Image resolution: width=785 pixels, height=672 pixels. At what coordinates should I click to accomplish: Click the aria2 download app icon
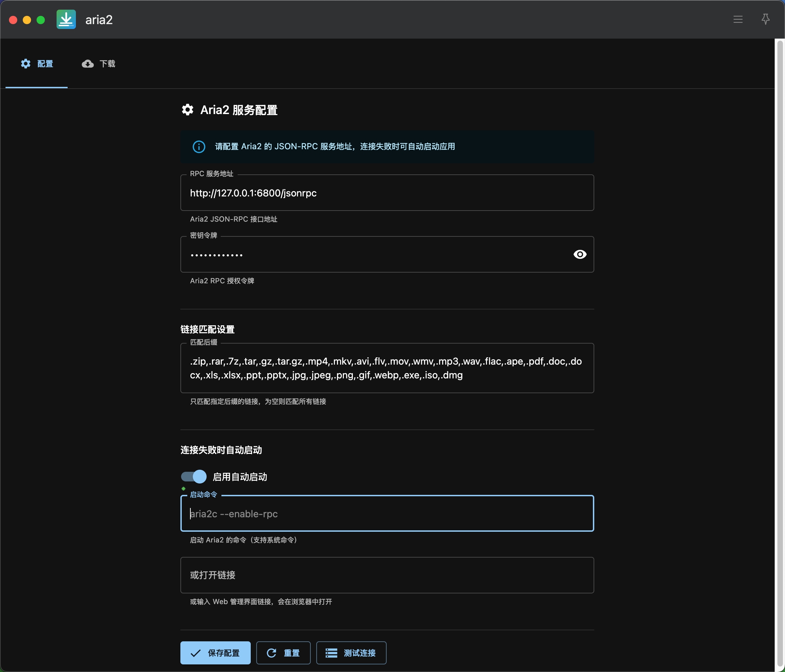(x=66, y=19)
